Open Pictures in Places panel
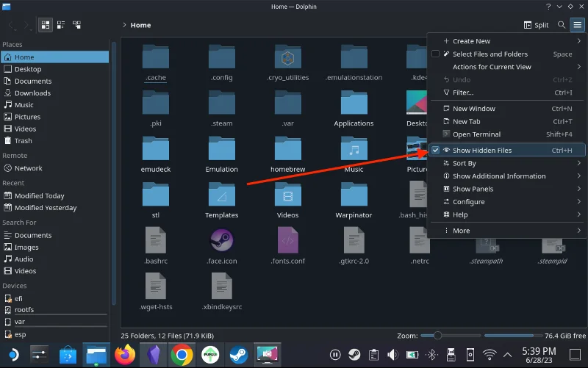588x368 pixels. (x=55, y=117)
